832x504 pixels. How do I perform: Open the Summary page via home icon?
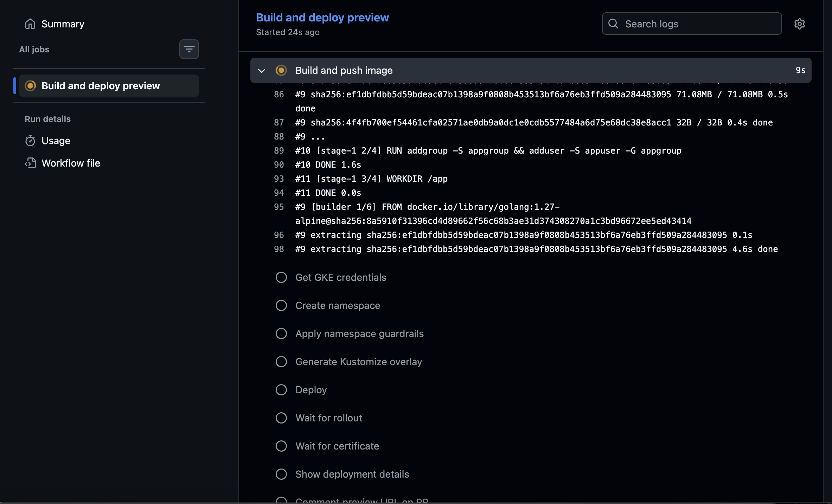click(30, 24)
